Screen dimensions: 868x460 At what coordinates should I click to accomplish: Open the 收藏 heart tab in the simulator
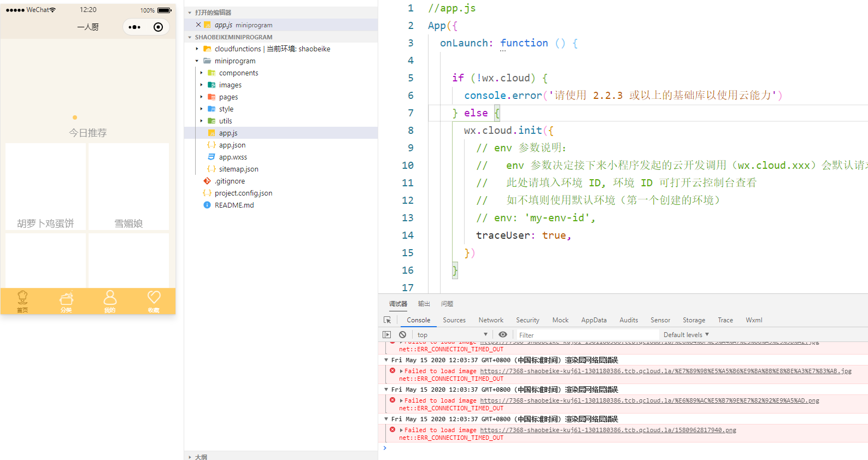coord(154,301)
